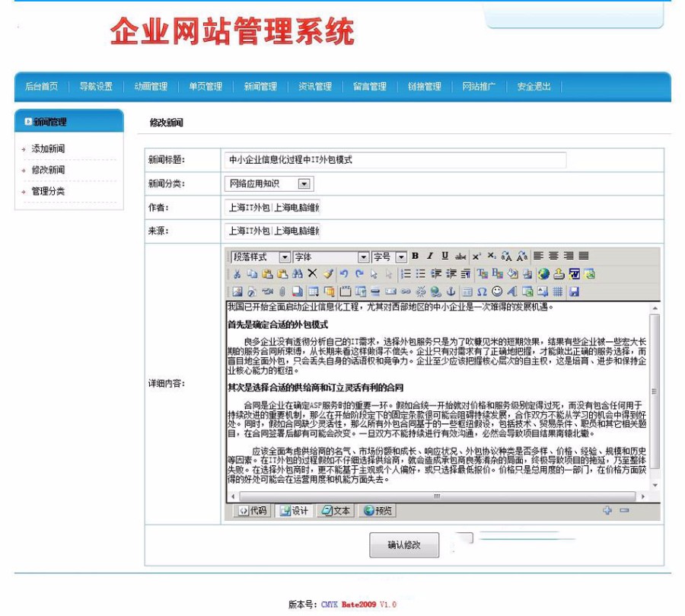The image size is (685, 616).
Task: Click the 管理分类 sidebar link
Action: click(x=48, y=191)
